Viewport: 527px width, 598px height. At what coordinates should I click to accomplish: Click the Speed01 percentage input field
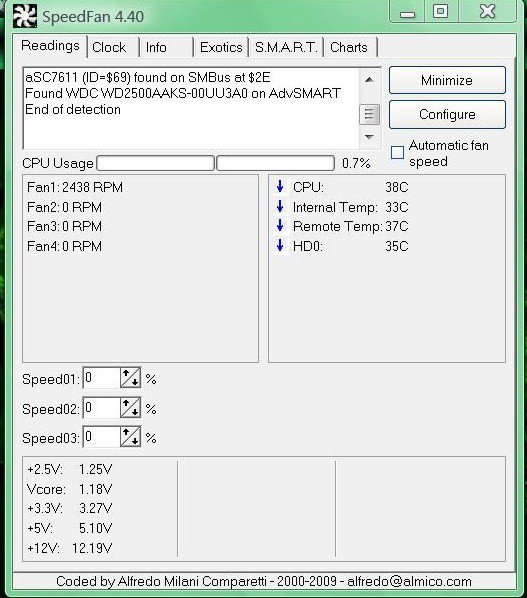tap(101, 378)
